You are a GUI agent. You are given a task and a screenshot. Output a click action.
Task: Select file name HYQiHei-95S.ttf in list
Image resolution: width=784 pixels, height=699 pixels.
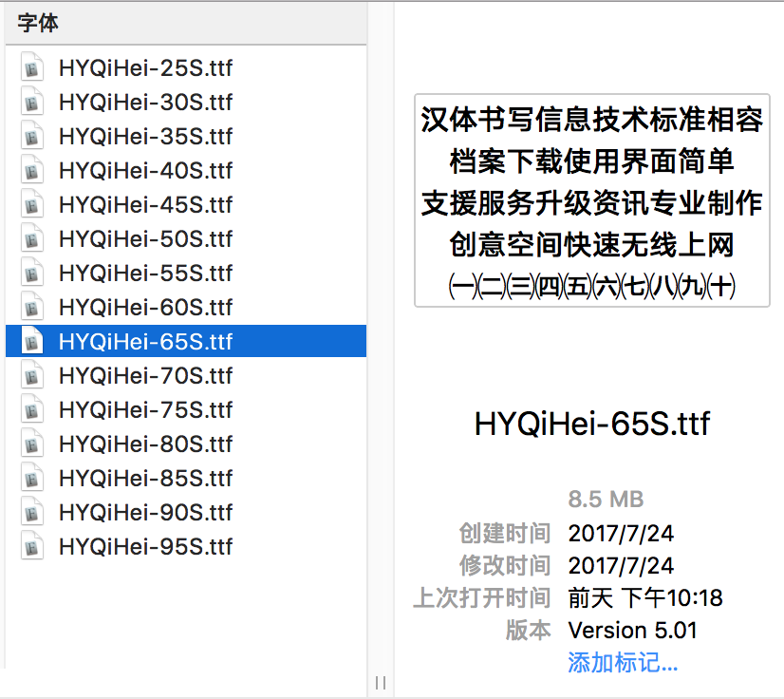(145, 546)
